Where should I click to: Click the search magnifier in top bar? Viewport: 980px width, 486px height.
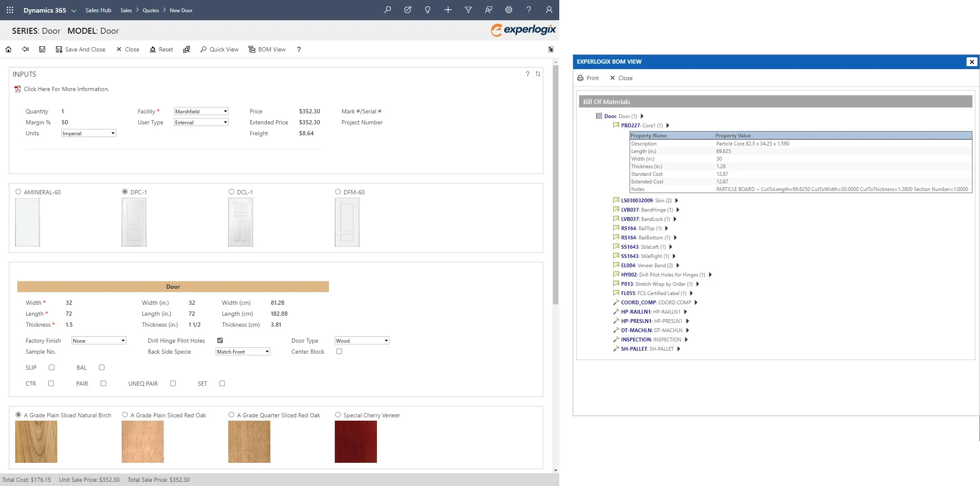pyautogui.click(x=387, y=10)
